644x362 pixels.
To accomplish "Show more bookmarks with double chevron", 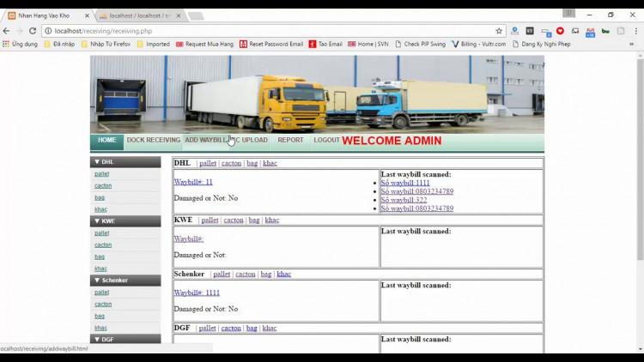I will coord(632,44).
